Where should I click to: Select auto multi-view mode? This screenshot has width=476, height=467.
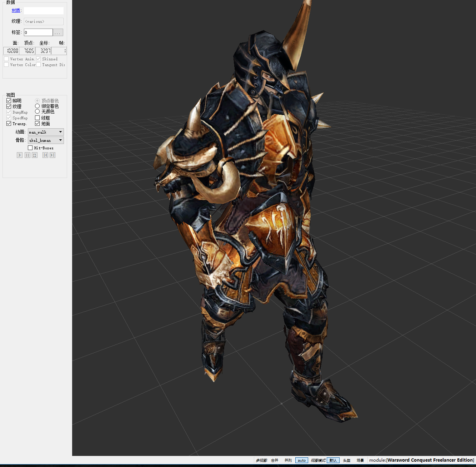[x=302, y=460]
